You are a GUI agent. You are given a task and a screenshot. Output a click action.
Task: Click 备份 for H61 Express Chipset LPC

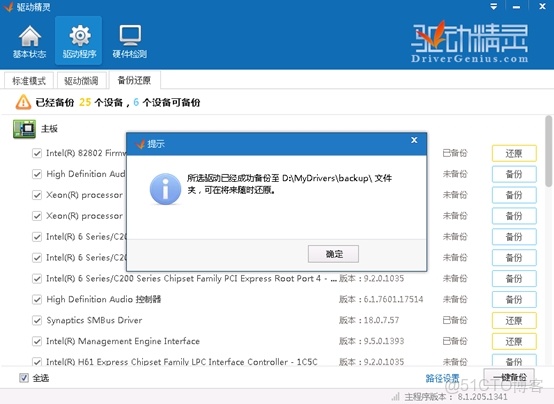514,361
